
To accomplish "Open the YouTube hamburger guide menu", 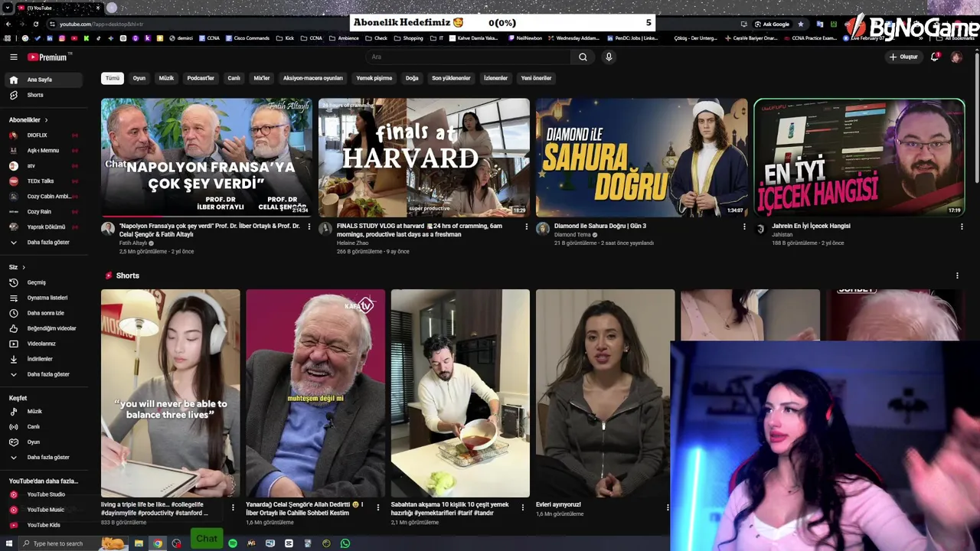I will 13,57.
